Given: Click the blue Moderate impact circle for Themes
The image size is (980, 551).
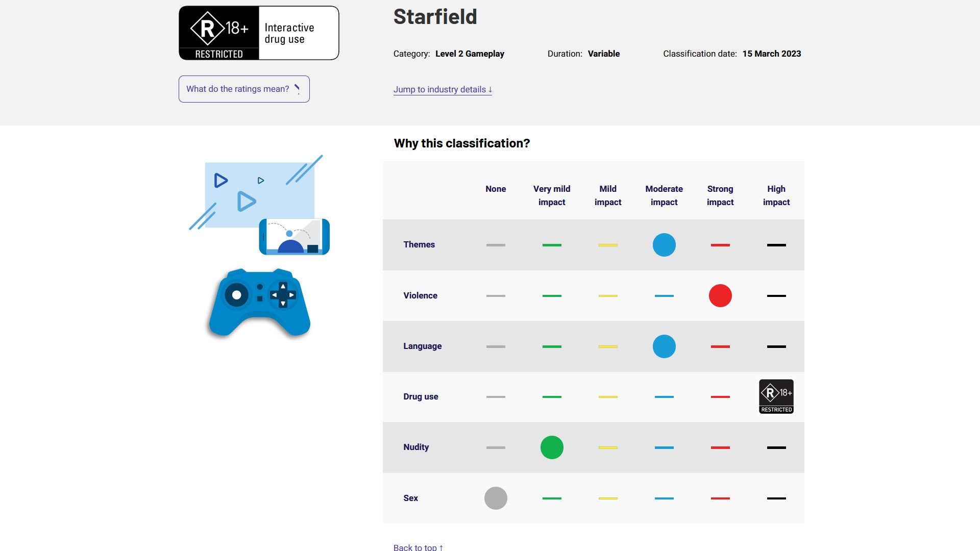Looking at the screenshot, I should tap(664, 245).
